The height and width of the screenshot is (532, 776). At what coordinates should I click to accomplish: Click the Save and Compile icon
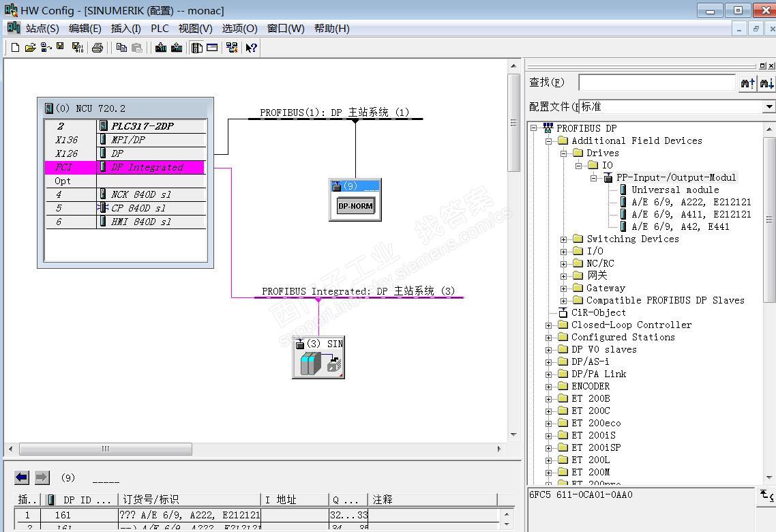(77, 48)
